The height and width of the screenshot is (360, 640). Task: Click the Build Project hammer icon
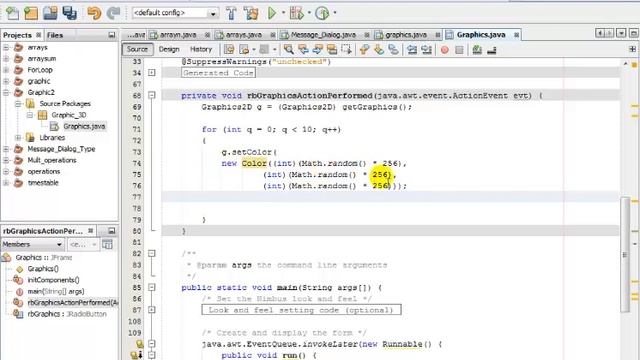pos(231,13)
